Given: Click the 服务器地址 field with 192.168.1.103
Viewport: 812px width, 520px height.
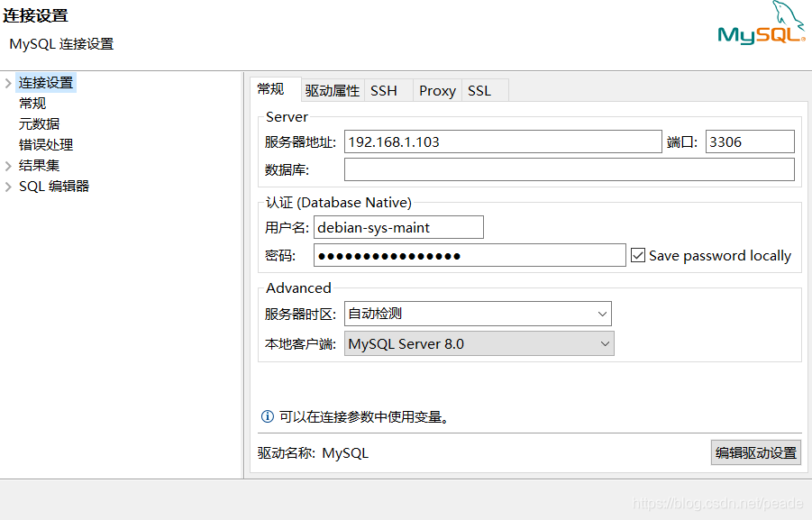Looking at the screenshot, I should click(503, 141).
